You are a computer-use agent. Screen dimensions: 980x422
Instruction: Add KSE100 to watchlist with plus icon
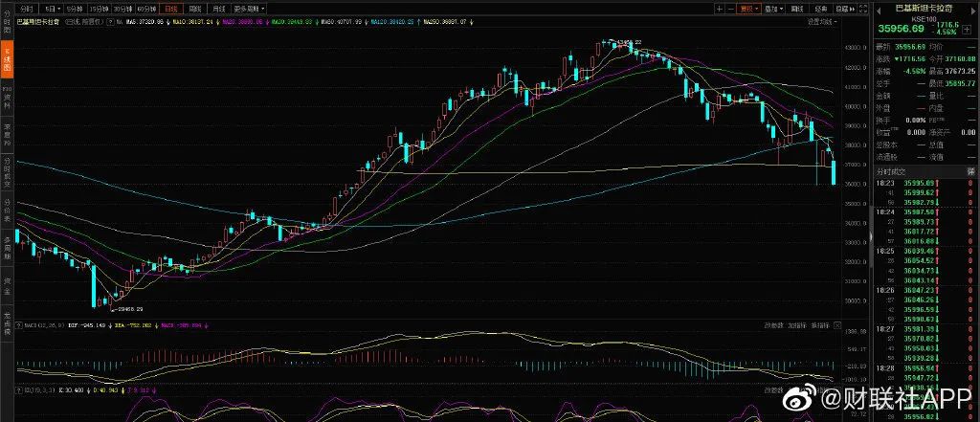coord(967,28)
